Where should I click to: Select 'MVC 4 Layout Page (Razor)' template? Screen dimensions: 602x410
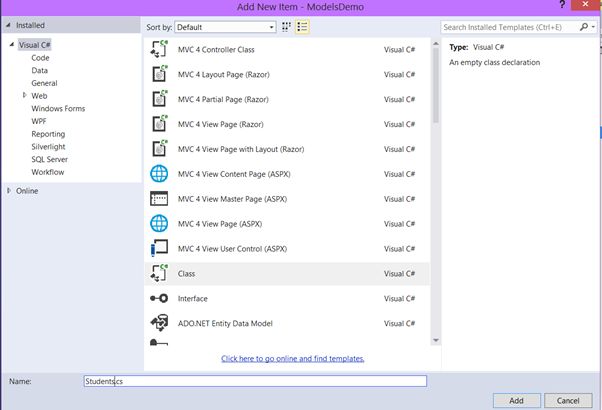click(223, 74)
